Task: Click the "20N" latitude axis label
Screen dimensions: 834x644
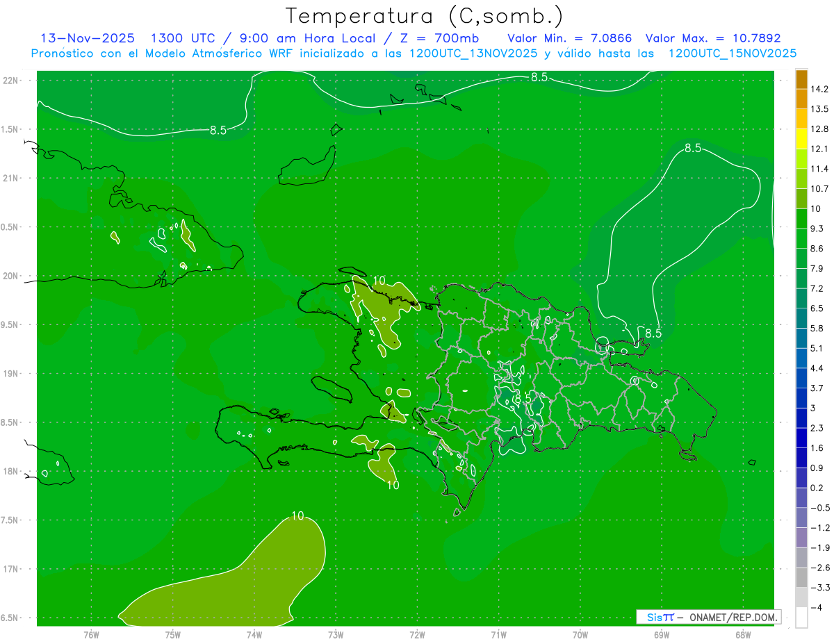Action: 10,276
